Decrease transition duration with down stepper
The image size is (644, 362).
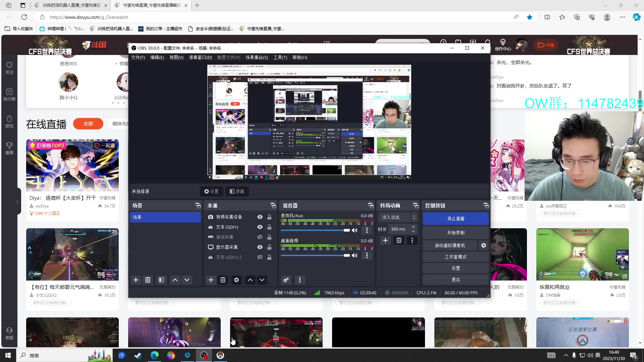coord(414,231)
